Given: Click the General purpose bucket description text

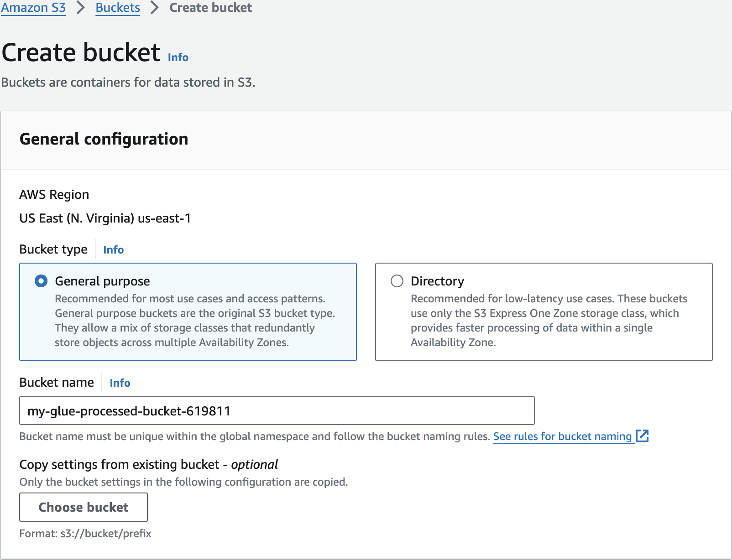Looking at the screenshot, I should coord(195,321).
